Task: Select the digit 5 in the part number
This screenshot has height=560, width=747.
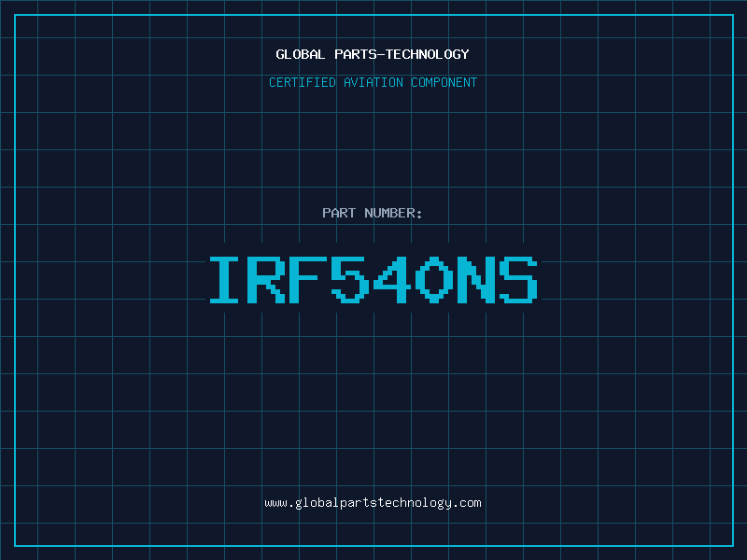Action: [351, 279]
